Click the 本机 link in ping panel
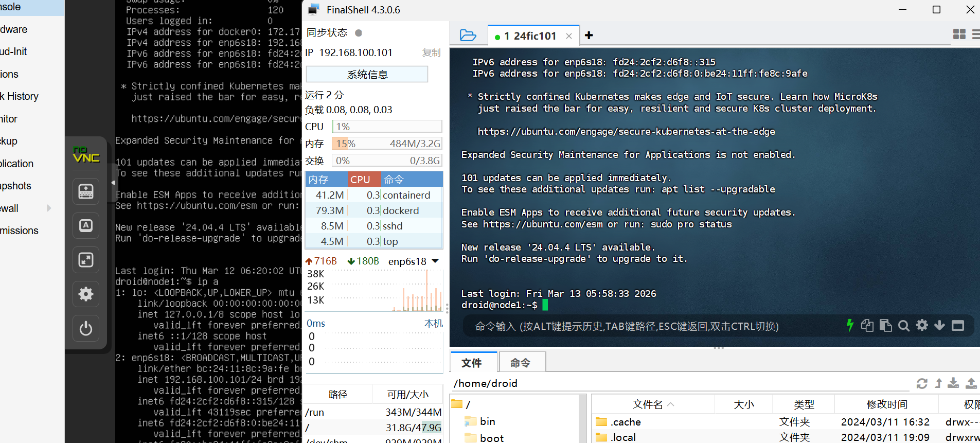Image resolution: width=980 pixels, height=443 pixels. pos(433,323)
